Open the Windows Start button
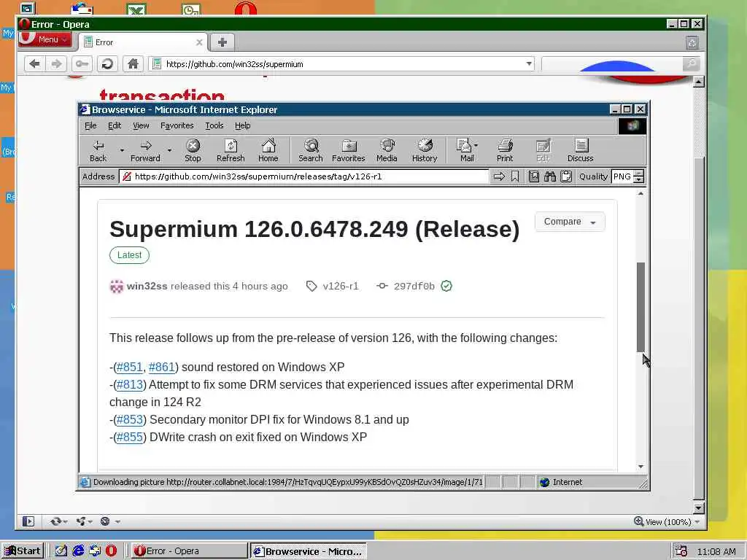 tap(23, 551)
